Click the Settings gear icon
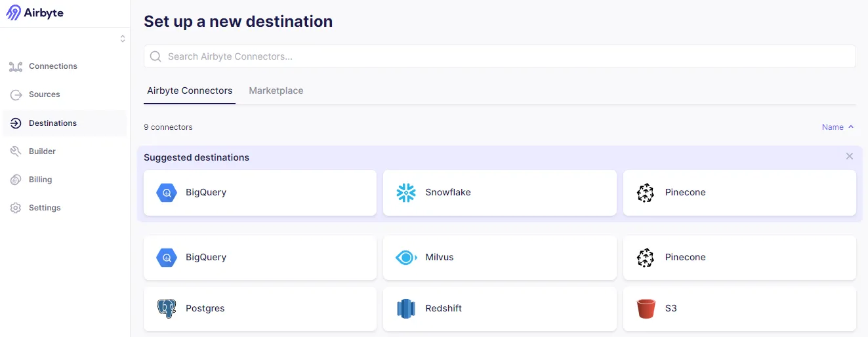Viewport: 868px width, 337px height. pos(16,208)
